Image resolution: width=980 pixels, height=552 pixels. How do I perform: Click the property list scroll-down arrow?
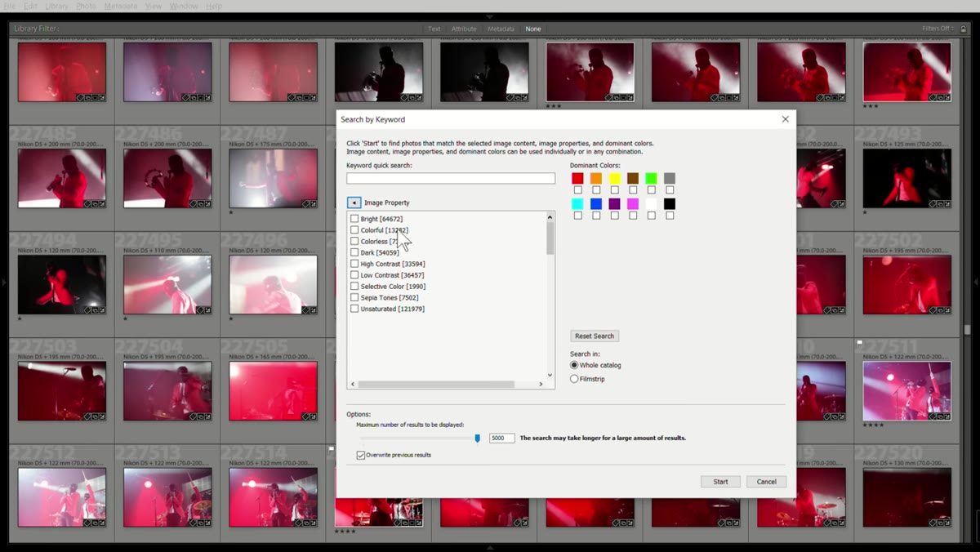point(550,375)
